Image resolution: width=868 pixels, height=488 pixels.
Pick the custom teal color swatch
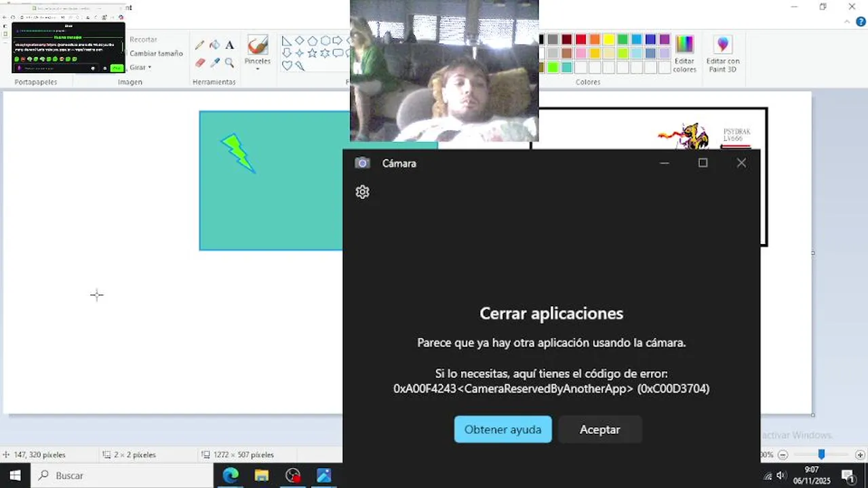click(x=567, y=67)
